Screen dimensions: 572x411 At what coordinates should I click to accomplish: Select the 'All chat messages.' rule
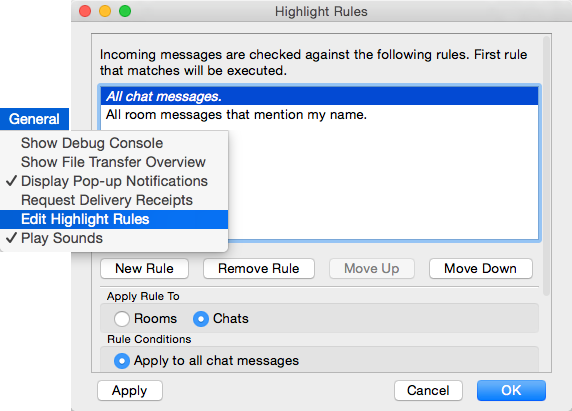pos(319,96)
